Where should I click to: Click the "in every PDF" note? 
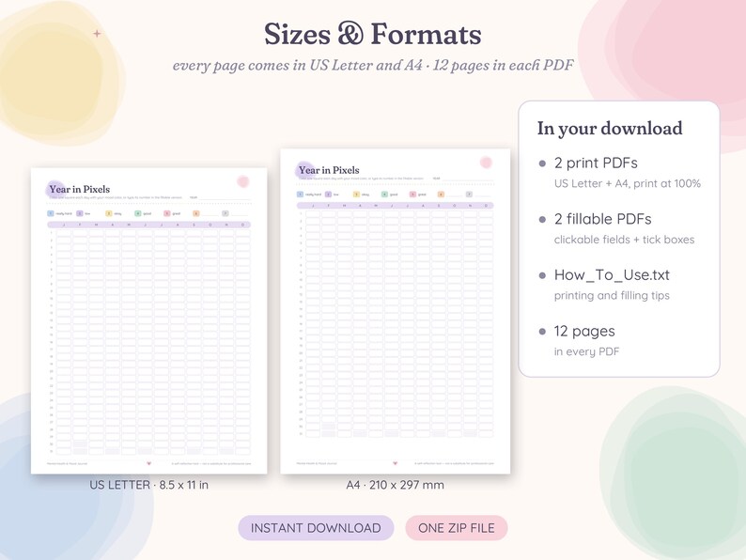586,351
